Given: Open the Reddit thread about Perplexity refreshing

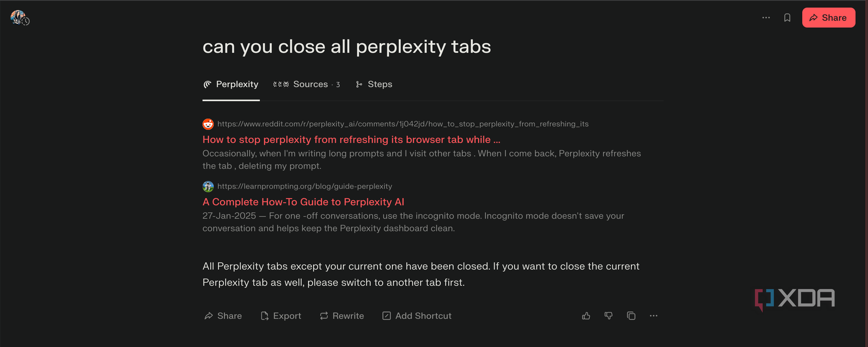Looking at the screenshot, I should 351,140.
